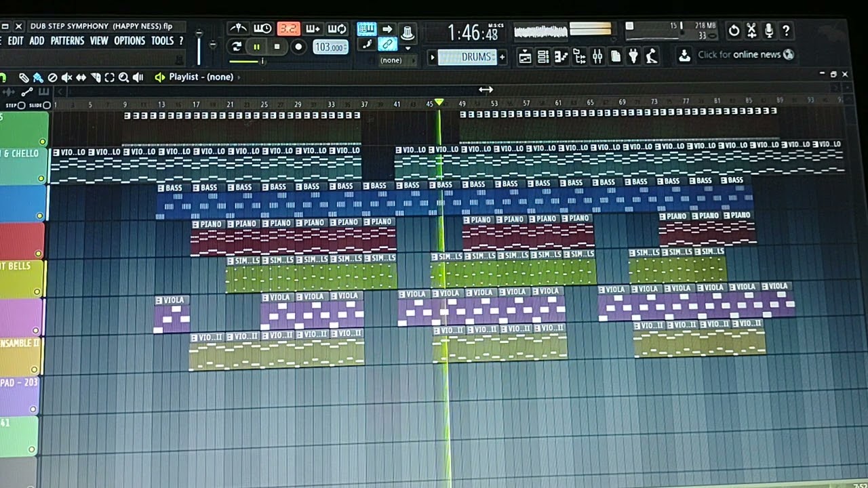Image resolution: width=868 pixels, height=488 pixels.
Task: Enable wait for input before recording
Action: (262, 28)
